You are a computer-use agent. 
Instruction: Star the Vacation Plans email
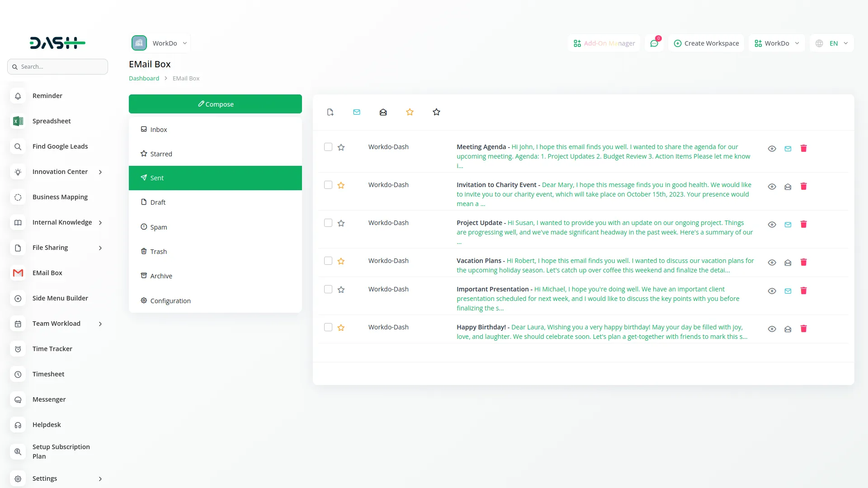(x=341, y=261)
